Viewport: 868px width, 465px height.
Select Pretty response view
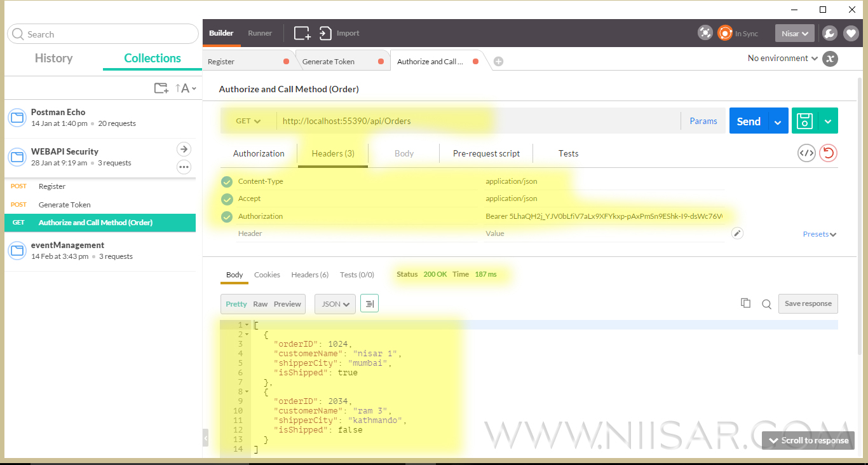236,304
